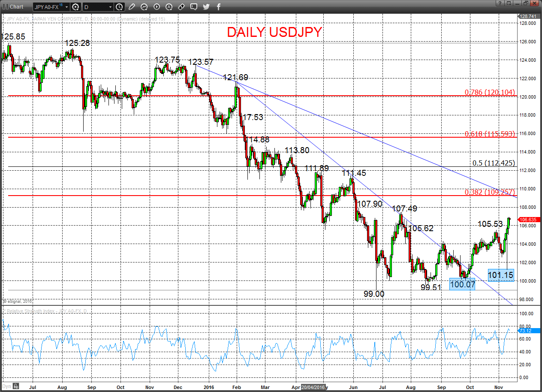Image resolution: width=542 pixels, height=392 pixels.
Task: Click the 111.89 price annotation
Action: click(316, 168)
